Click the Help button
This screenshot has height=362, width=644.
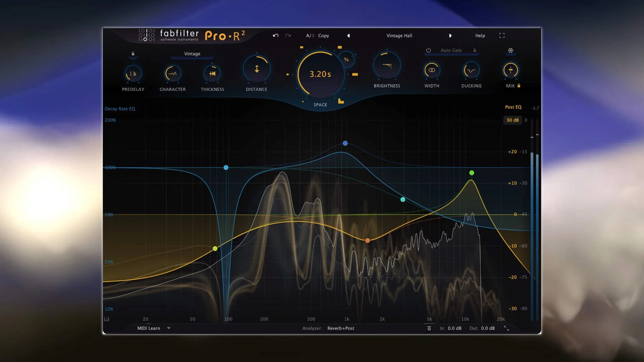pyautogui.click(x=480, y=36)
